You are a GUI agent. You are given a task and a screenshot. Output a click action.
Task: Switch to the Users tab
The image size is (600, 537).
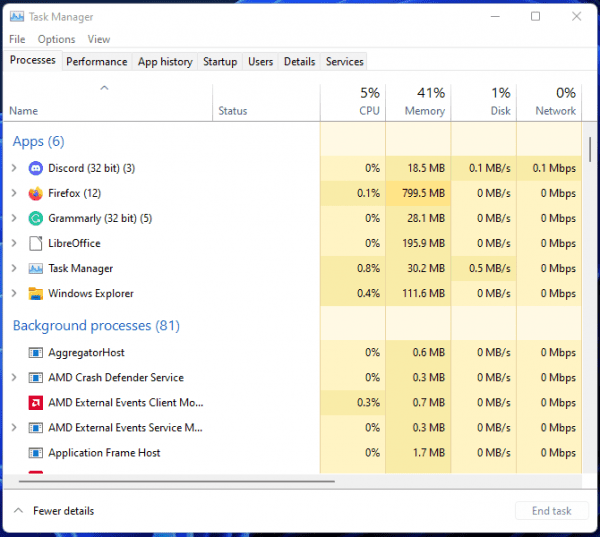261,62
